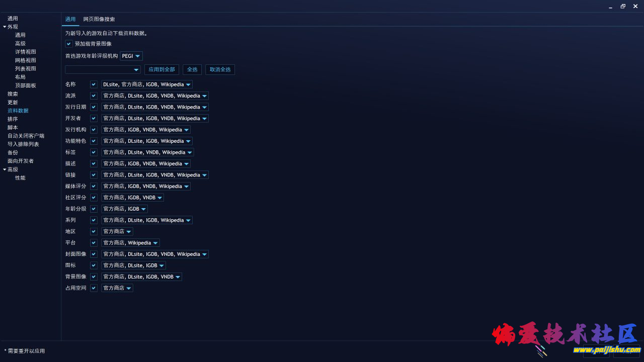The width and height of the screenshot is (644, 362).
Task: 选择 通用 标签页
Action: (70, 19)
